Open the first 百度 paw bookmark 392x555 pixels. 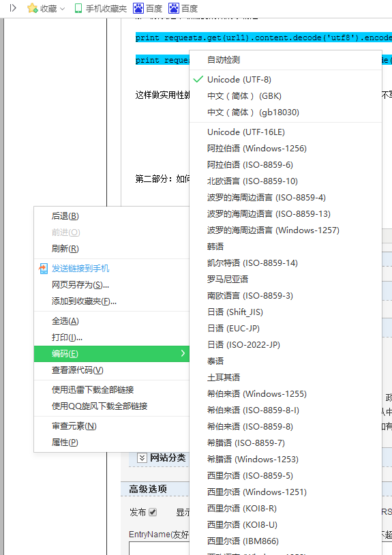click(x=147, y=8)
